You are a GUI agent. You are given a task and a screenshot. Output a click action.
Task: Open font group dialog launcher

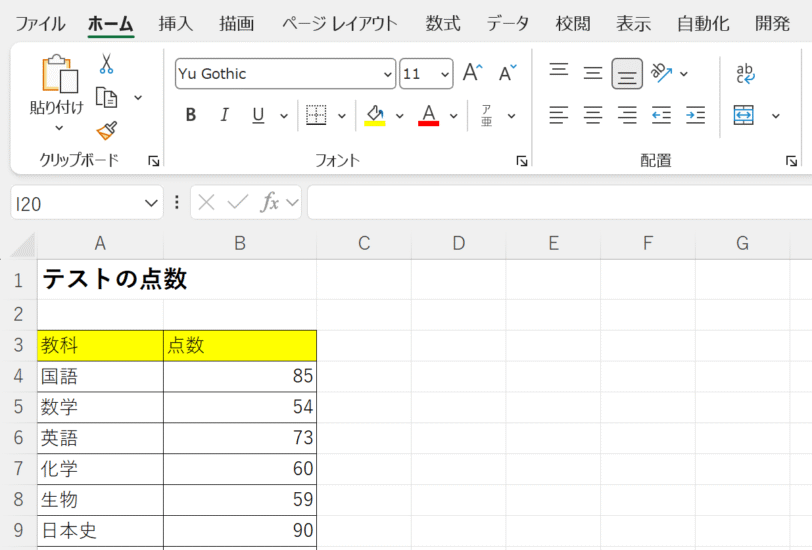[522, 161]
